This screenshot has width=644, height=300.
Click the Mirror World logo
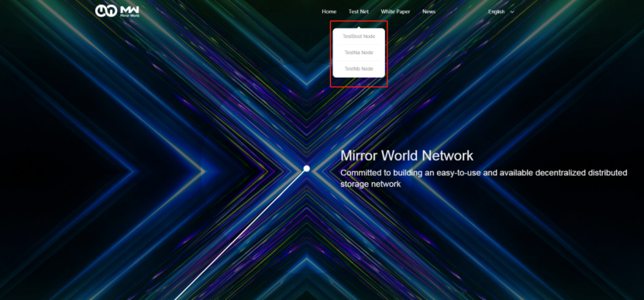[118, 11]
